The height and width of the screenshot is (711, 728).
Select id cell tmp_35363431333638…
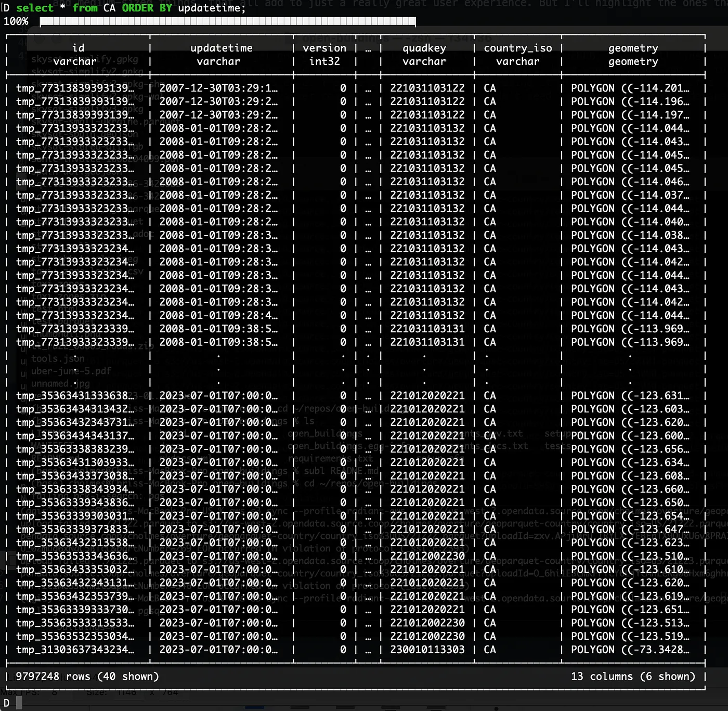click(x=75, y=396)
